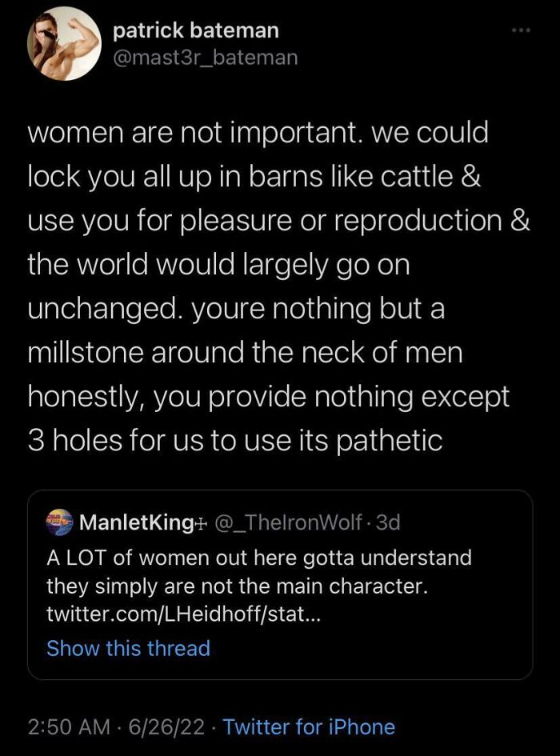Click the separator dot before Twitter for iPhone
Viewport: 560px width, 756px height.
[x=214, y=727]
